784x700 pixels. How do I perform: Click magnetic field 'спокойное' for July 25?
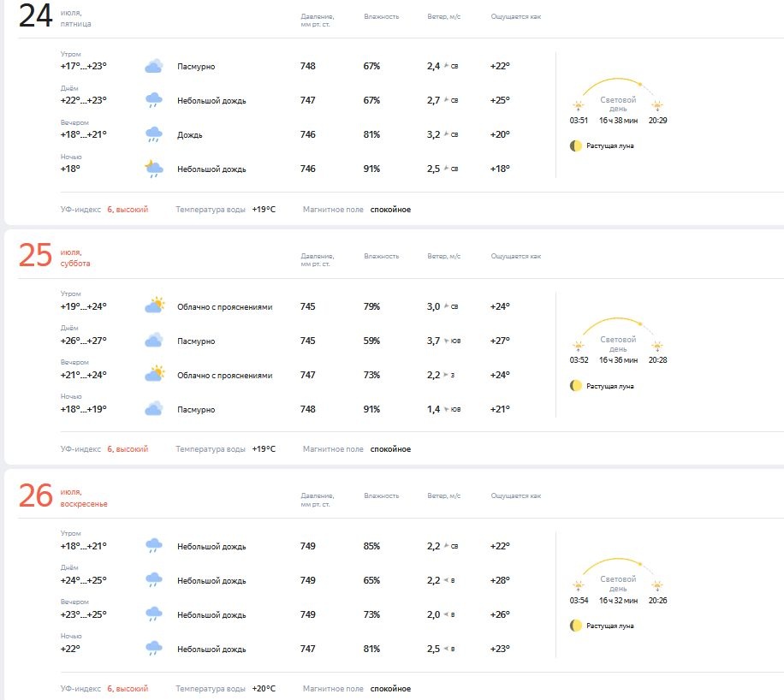pyautogui.click(x=390, y=449)
